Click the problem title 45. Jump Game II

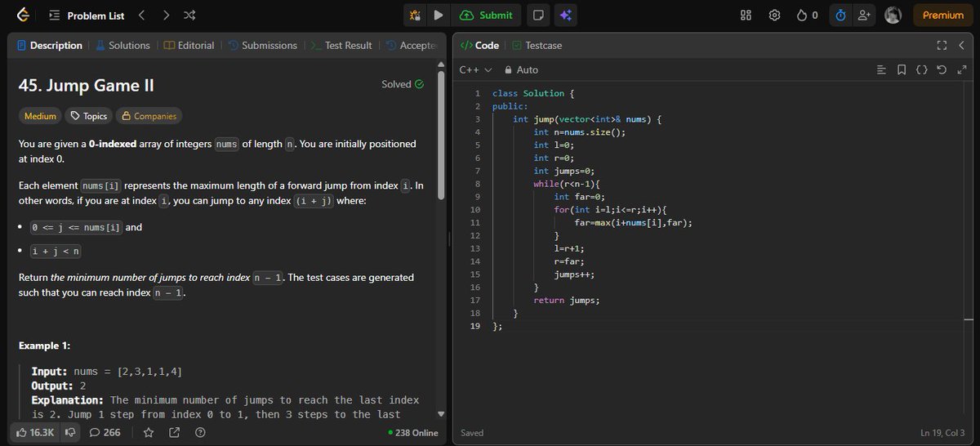(86, 86)
